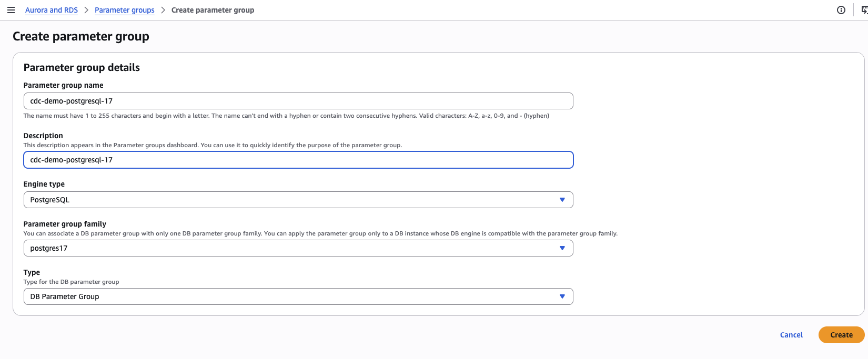Click the name rules hint text
868x359 pixels.
(286, 116)
